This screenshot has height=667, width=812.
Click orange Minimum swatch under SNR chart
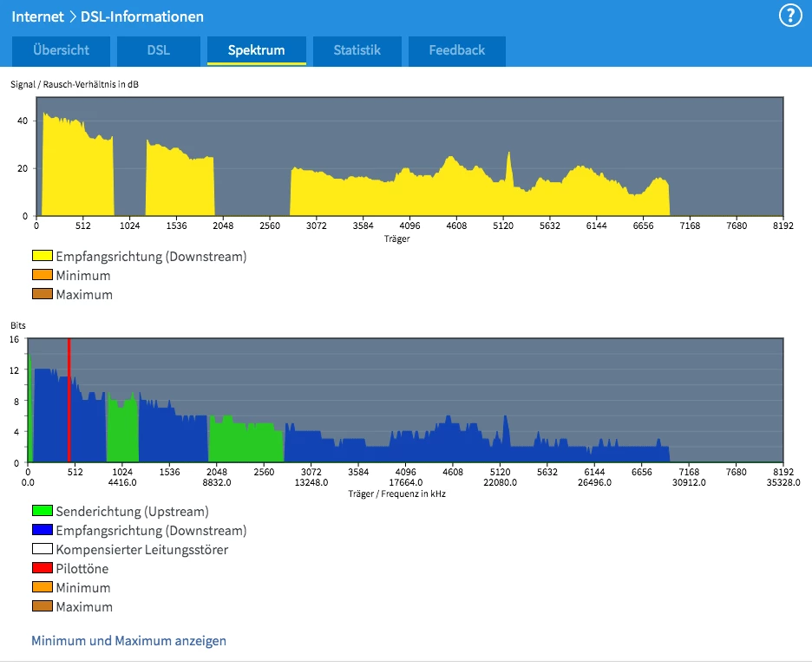point(42,276)
